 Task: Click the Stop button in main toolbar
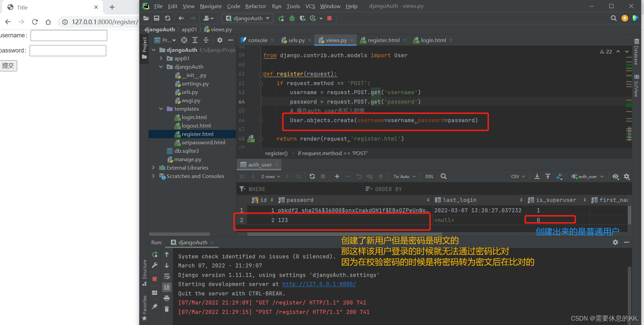point(329,18)
